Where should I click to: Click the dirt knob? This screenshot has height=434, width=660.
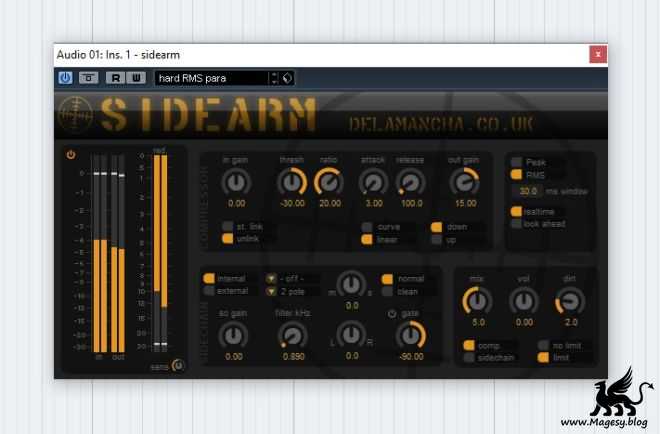570,301
